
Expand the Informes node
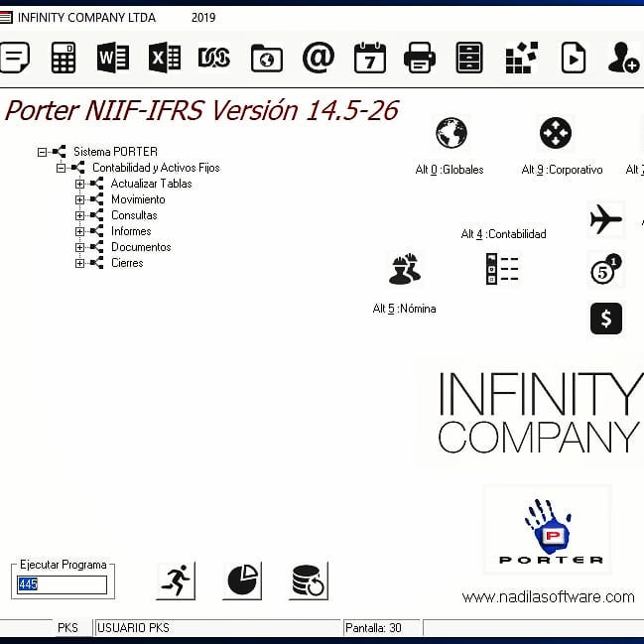click(x=79, y=231)
